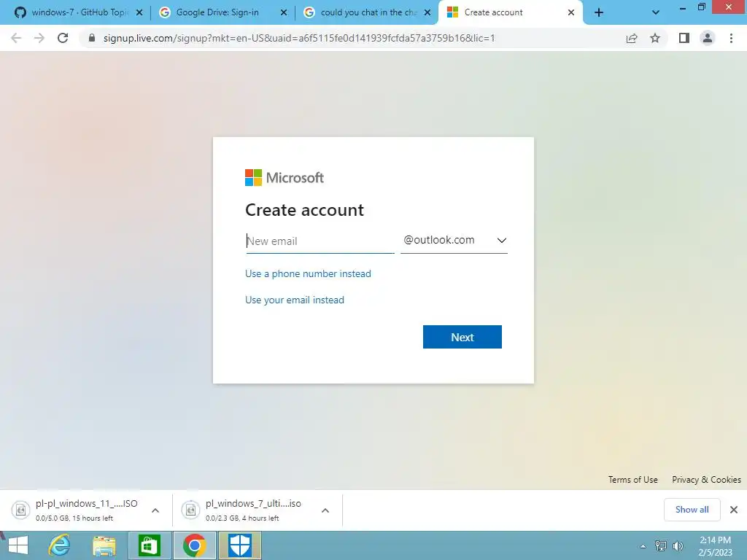
Task: Open the Chrome profile menu
Action: (x=708, y=38)
